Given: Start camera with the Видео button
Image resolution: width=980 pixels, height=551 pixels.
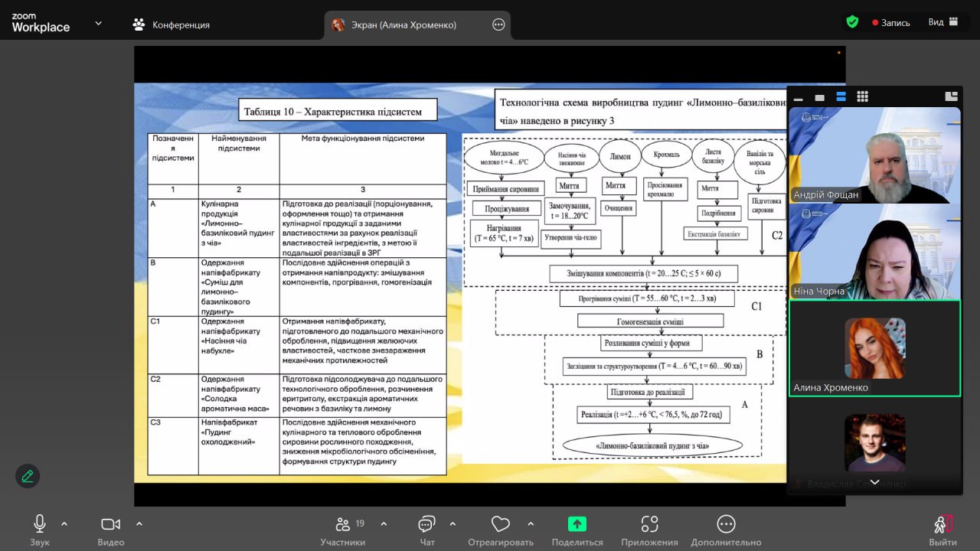Looking at the screenshot, I should point(111,530).
